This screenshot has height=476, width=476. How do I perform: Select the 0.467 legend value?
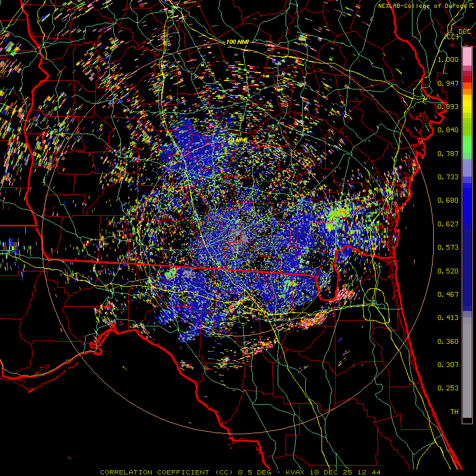coord(448,295)
